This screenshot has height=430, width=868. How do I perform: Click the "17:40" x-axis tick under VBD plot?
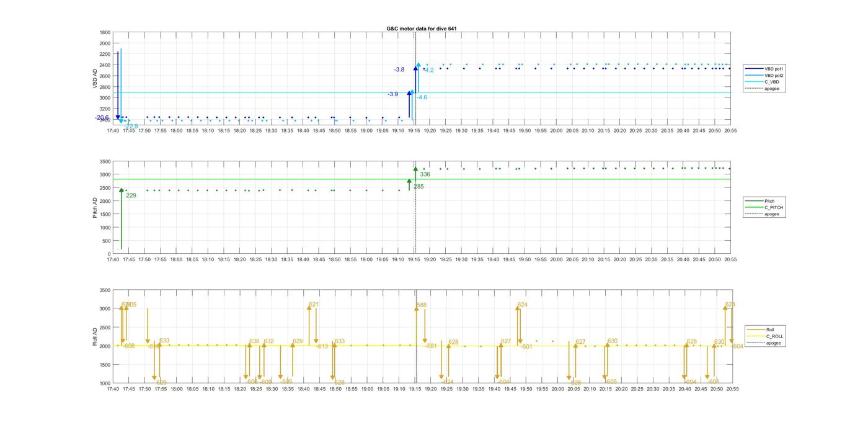coord(113,131)
